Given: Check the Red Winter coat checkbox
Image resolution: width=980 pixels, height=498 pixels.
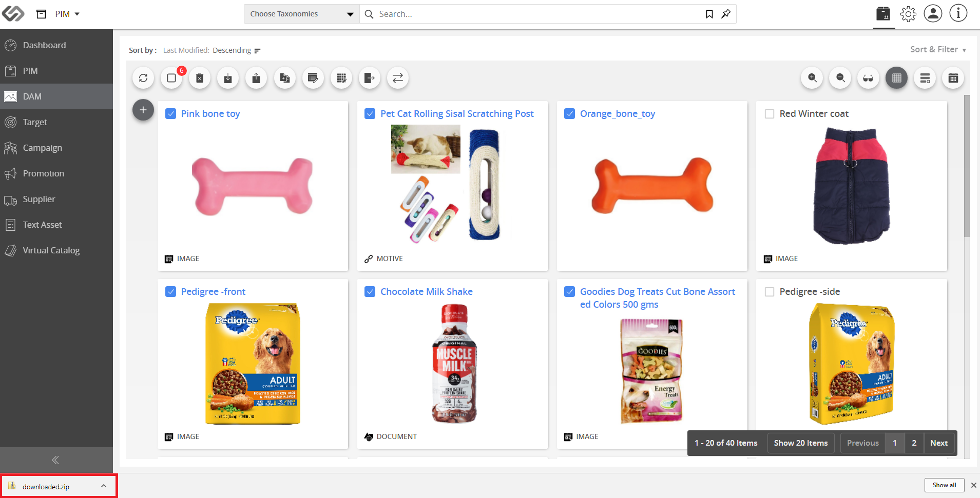Looking at the screenshot, I should click(770, 114).
